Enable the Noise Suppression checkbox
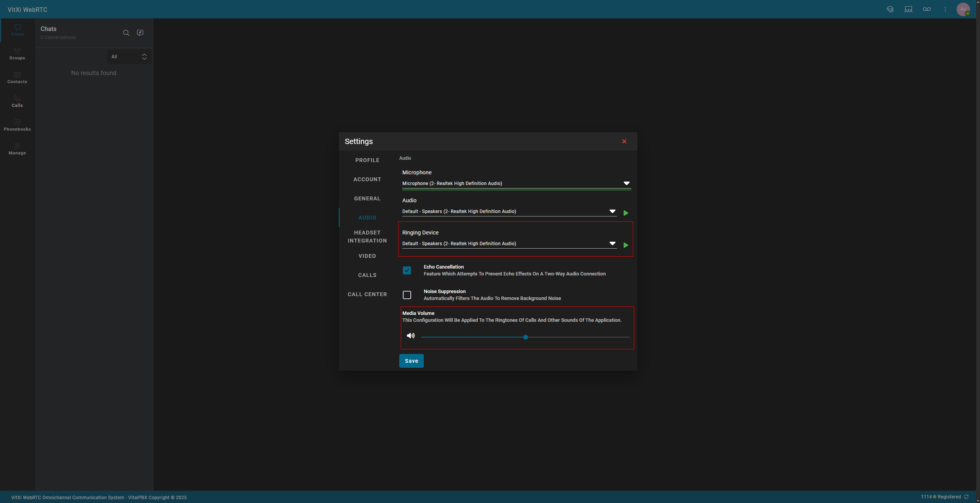 [x=407, y=295]
